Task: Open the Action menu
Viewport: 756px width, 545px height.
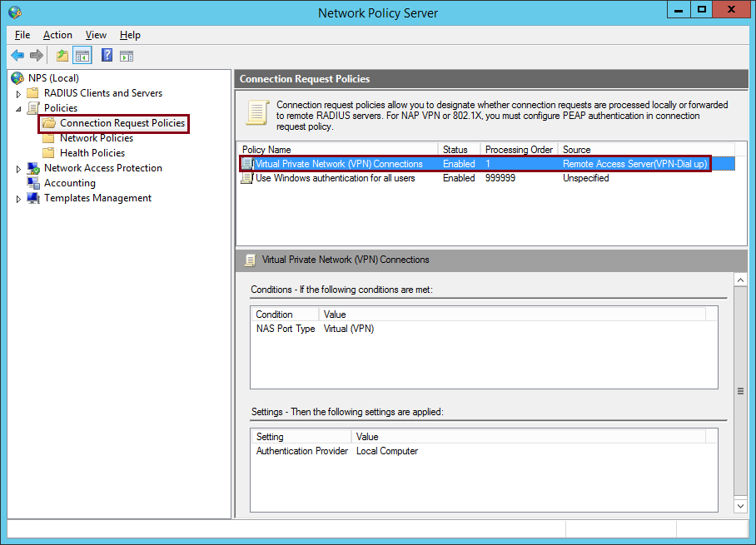Action: tap(57, 35)
